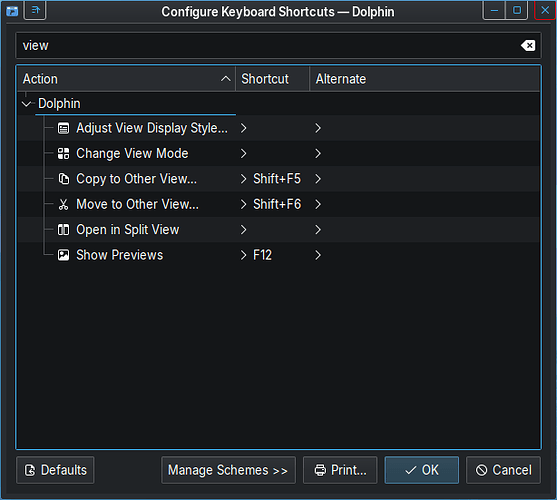Click the keep-above pin icon in title bar
Screen dimensions: 557x500
[x=35, y=10]
